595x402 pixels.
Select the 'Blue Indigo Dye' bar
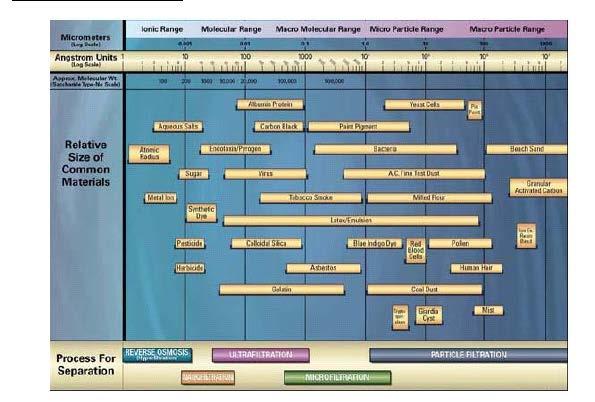point(375,243)
